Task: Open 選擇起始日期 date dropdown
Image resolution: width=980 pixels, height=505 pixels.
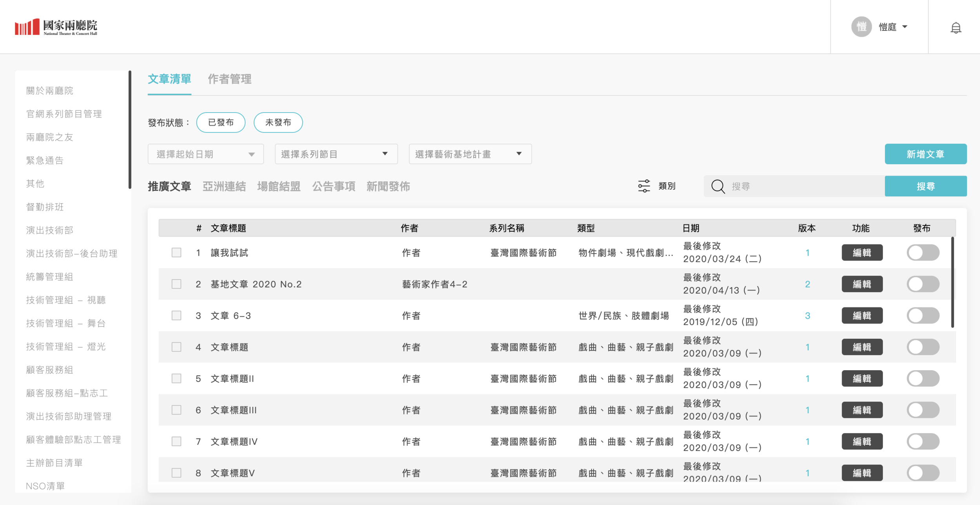Action: pyautogui.click(x=205, y=154)
